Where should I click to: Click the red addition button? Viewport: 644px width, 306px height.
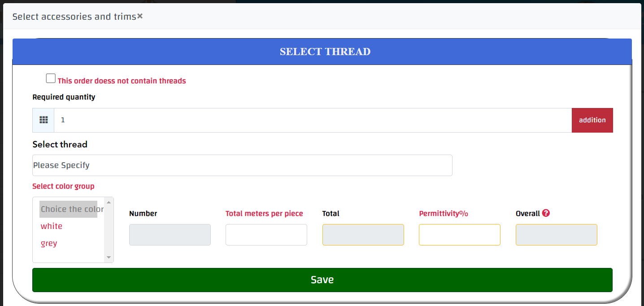click(x=592, y=120)
